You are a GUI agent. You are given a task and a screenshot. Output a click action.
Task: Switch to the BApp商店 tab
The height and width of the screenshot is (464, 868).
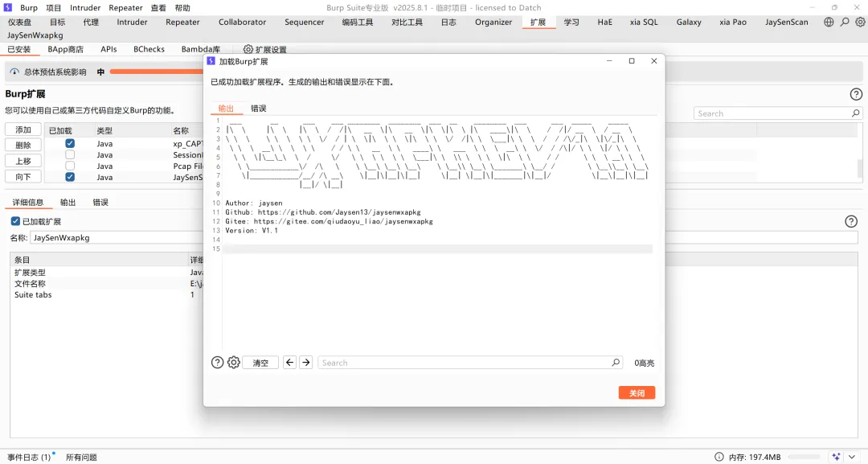click(x=65, y=49)
